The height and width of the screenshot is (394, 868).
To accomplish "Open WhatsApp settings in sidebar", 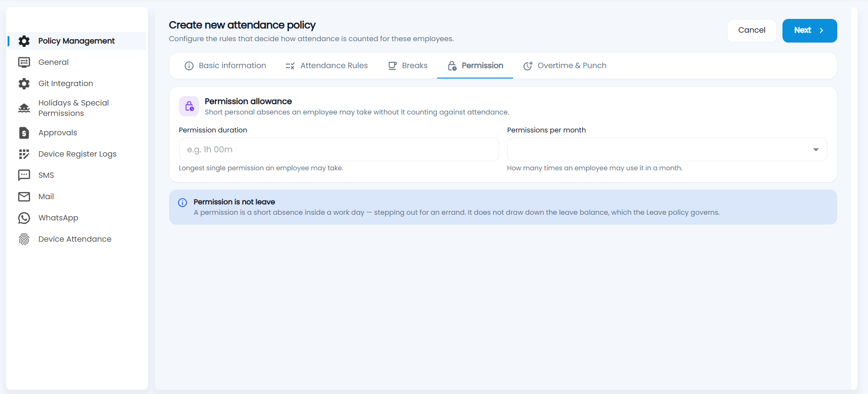I will point(77,218).
